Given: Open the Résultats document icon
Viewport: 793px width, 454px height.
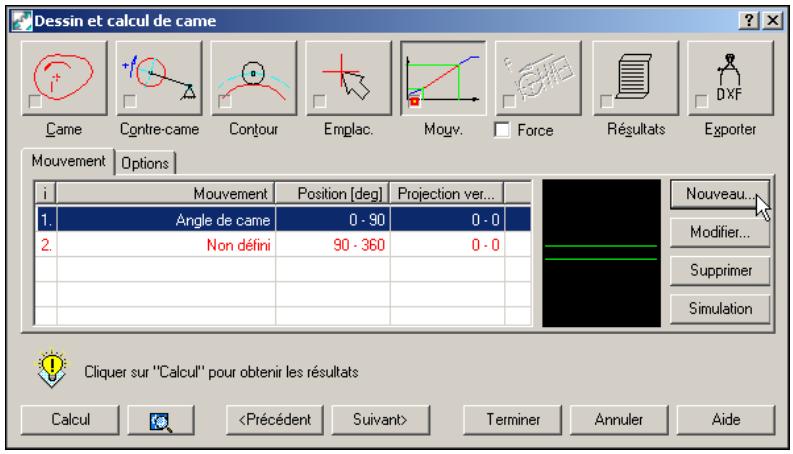Looking at the screenshot, I should pyautogui.click(x=636, y=78).
